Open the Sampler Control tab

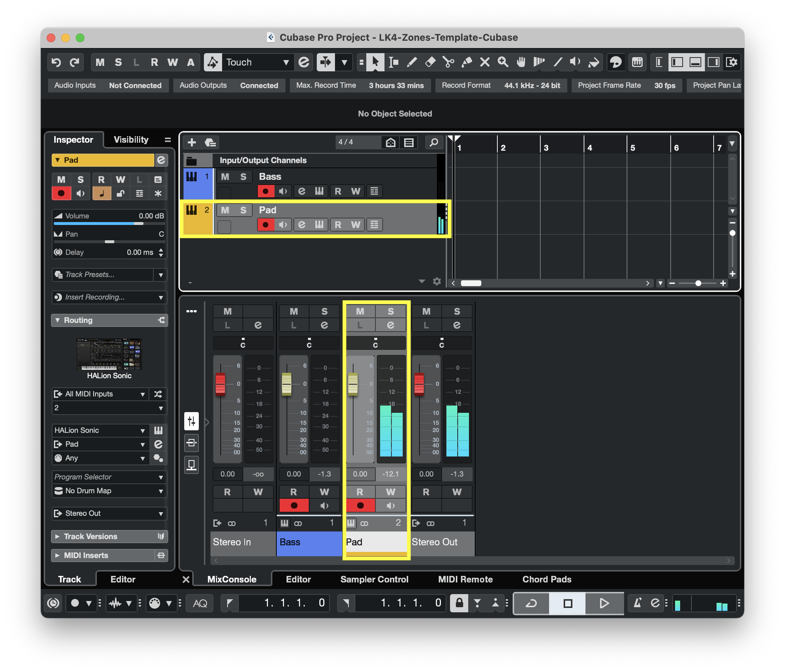pyautogui.click(x=374, y=579)
